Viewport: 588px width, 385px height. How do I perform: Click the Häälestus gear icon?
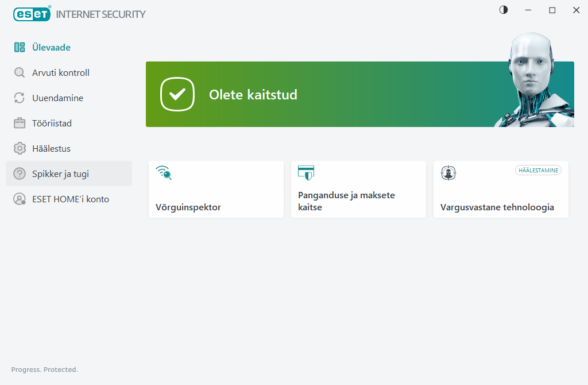point(20,148)
